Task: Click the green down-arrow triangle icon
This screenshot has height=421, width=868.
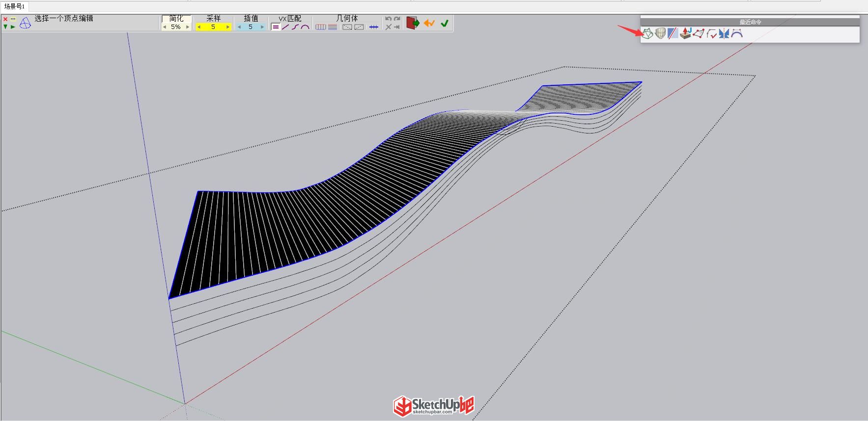Action: tap(5, 26)
